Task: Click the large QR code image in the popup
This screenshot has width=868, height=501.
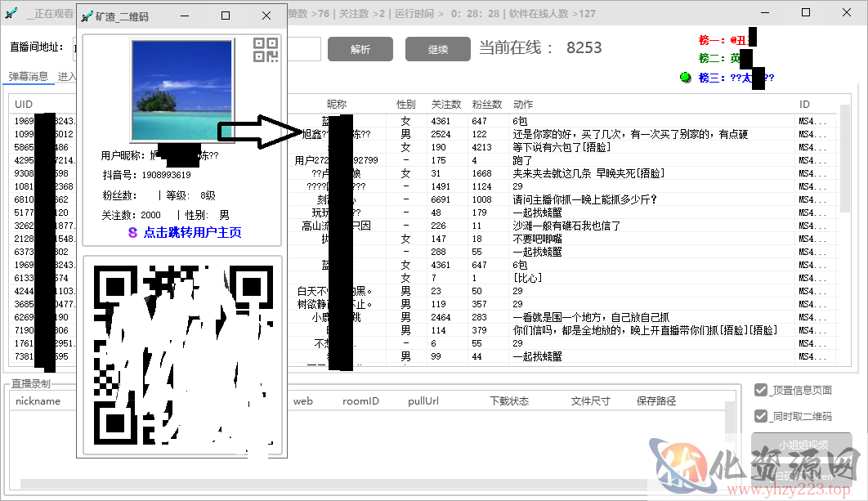Action: tap(183, 356)
